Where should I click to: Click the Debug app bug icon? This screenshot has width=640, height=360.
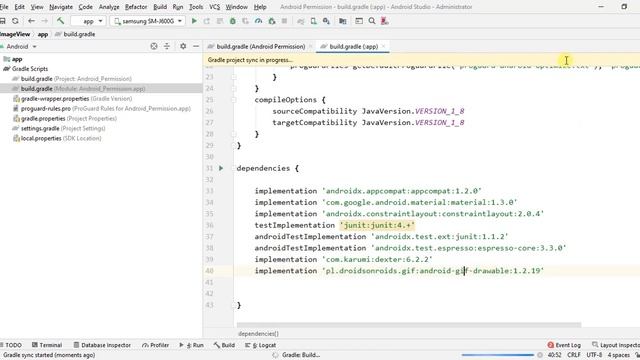pyautogui.click(x=233, y=21)
